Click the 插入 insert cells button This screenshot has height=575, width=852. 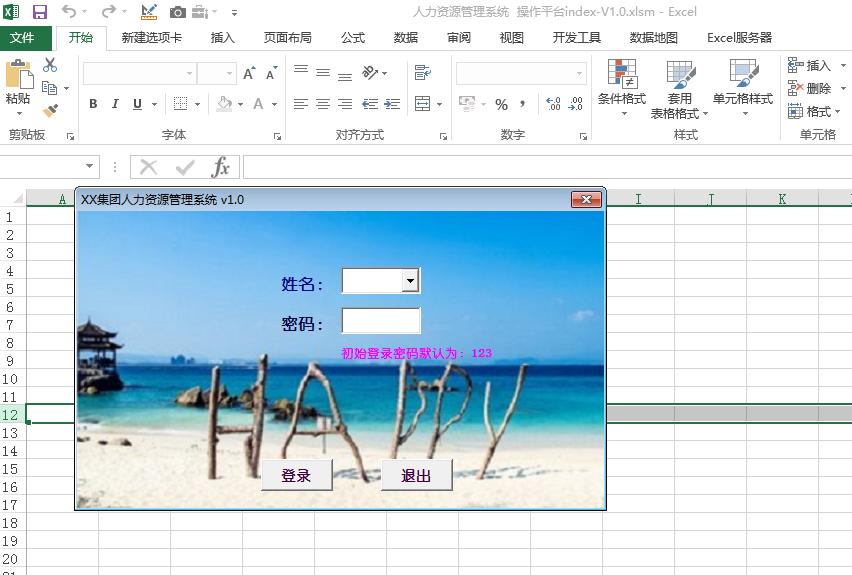click(810, 66)
